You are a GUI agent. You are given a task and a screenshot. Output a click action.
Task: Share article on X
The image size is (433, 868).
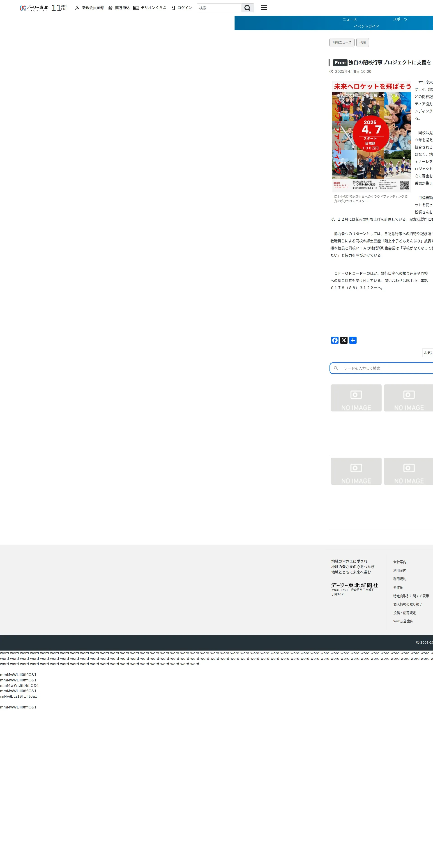[344, 340]
